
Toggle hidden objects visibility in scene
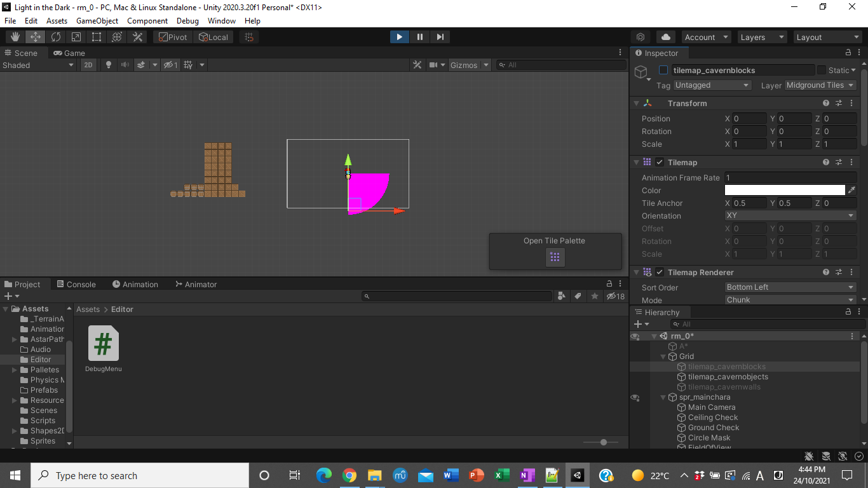[x=170, y=65]
